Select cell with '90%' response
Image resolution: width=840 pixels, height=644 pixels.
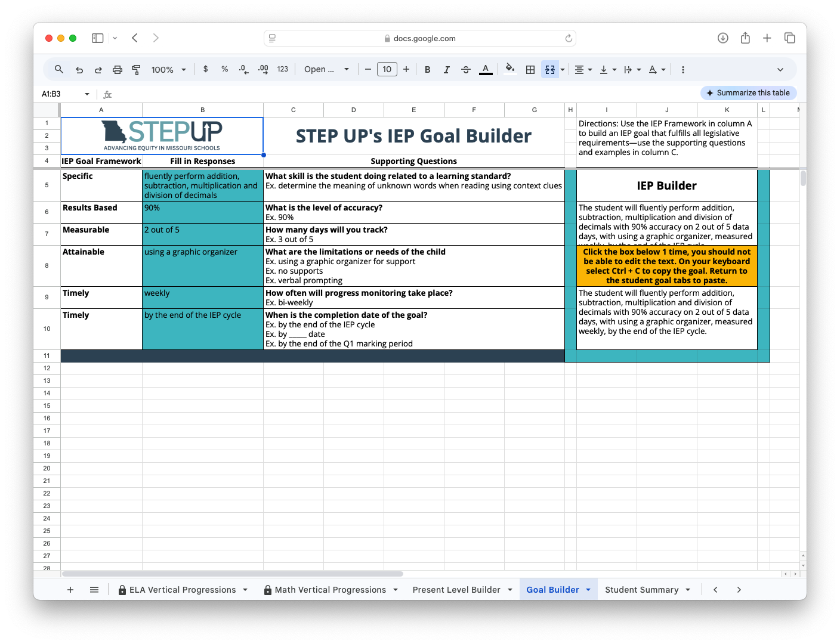[x=203, y=212]
